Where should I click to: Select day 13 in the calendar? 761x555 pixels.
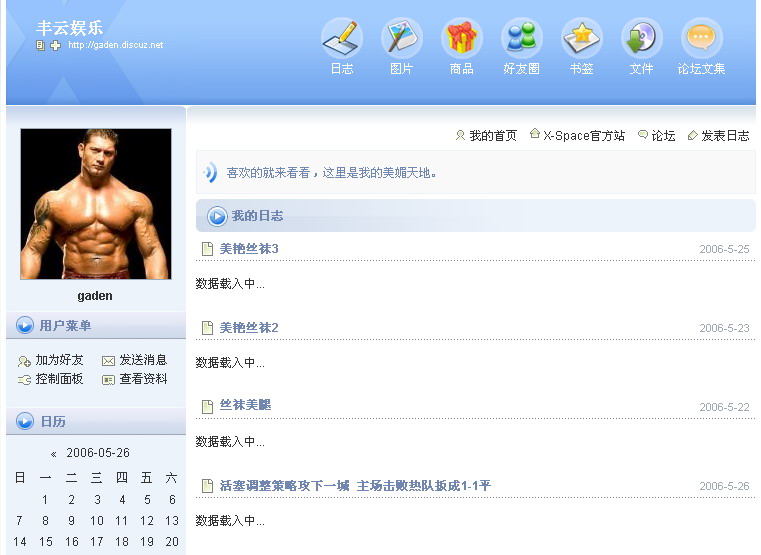(x=172, y=521)
